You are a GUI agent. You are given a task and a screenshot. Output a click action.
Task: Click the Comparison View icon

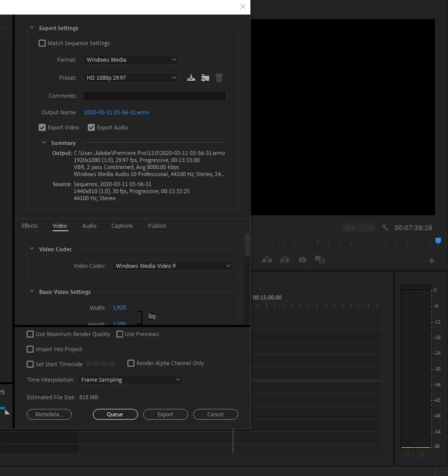[320, 259]
